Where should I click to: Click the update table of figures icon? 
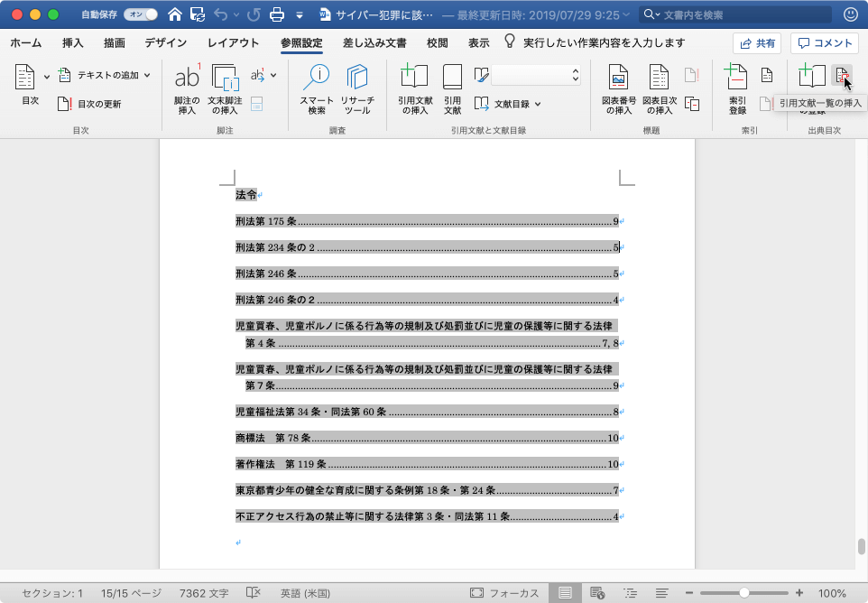(x=691, y=75)
